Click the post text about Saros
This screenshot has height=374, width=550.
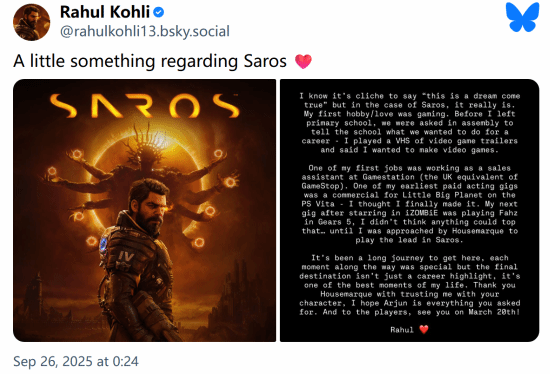pos(150,61)
